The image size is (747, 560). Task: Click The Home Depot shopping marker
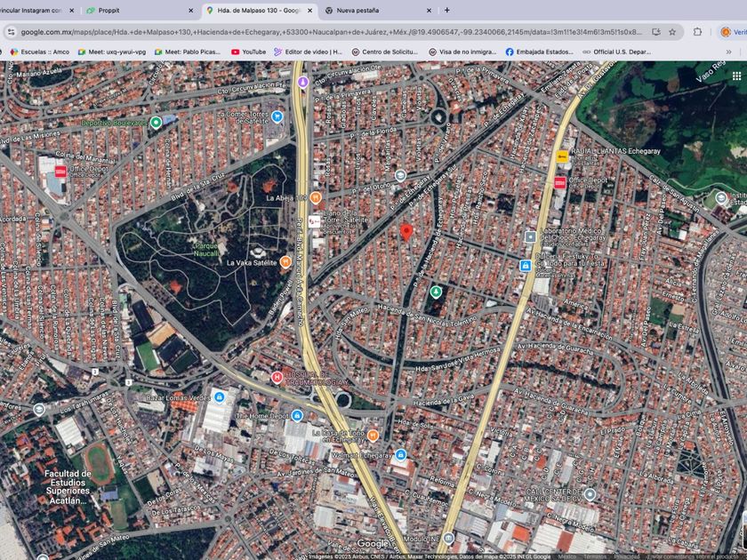(x=298, y=415)
